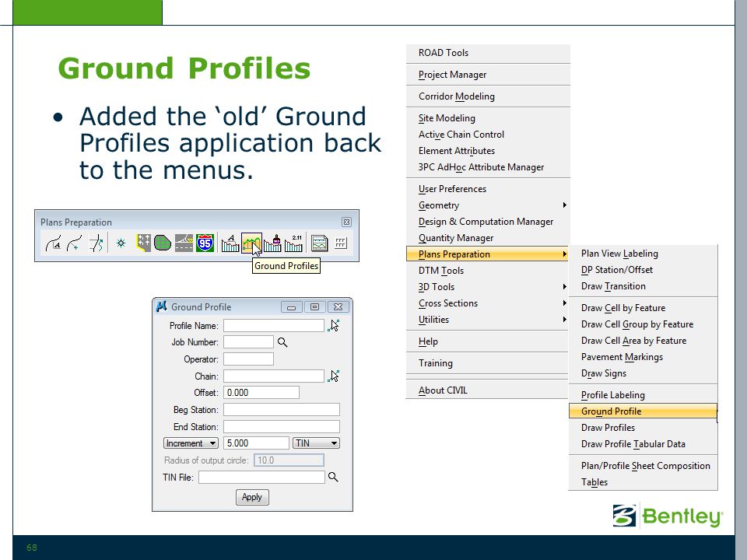The image size is (747, 560).
Task: Open Quantity Manager from the menu
Action: tap(488, 238)
